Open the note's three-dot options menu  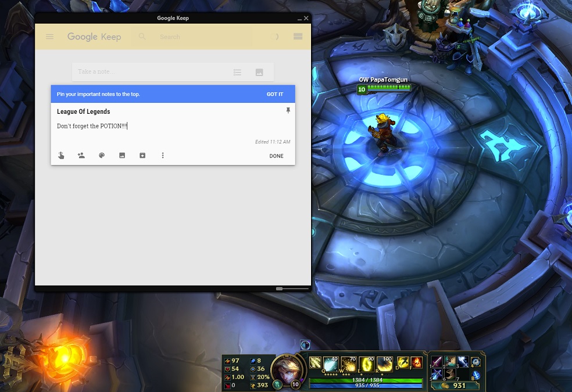[x=163, y=155]
